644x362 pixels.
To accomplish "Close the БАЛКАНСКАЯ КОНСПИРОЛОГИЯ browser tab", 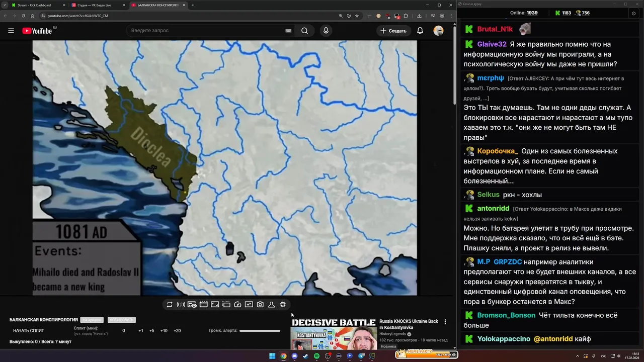I will click(x=184, y=5).
